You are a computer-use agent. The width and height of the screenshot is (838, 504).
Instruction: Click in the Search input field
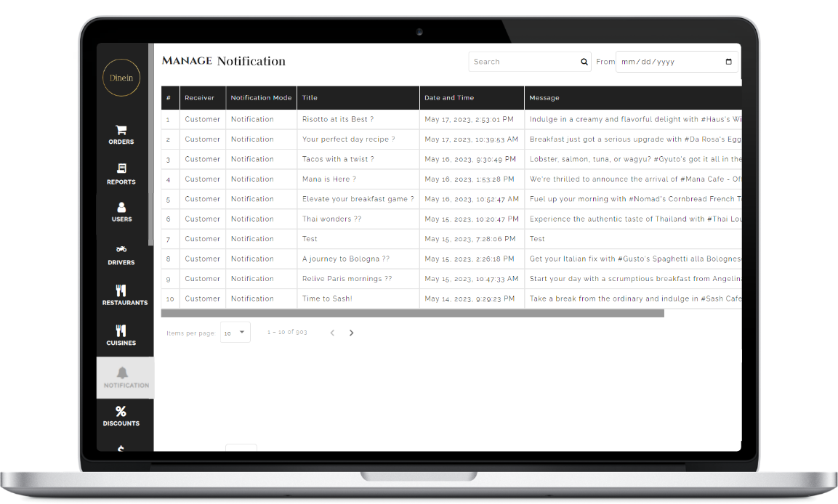(523, 62)
